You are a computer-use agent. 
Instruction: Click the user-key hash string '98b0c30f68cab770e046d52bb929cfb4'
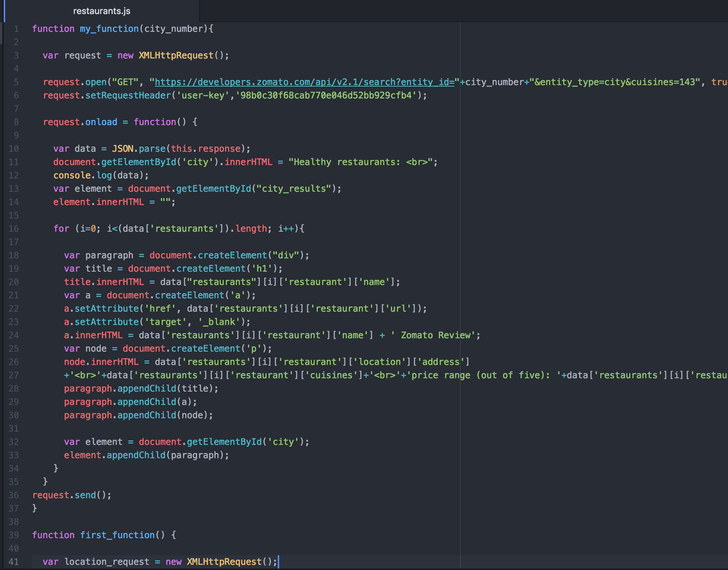[326, 95]
